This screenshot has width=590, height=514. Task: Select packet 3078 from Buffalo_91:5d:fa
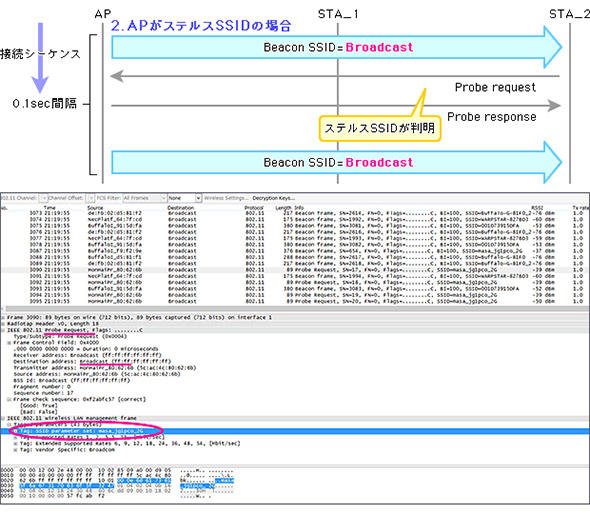[295, 245]
